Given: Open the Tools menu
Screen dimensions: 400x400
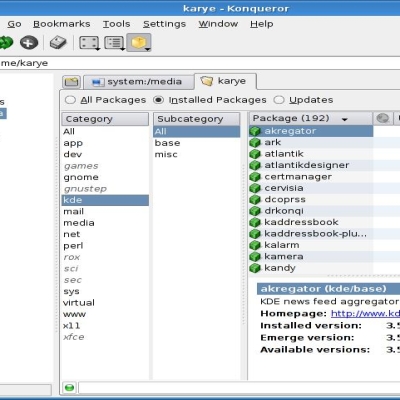Looking at the screenshot, I should [x=116, y=24].
